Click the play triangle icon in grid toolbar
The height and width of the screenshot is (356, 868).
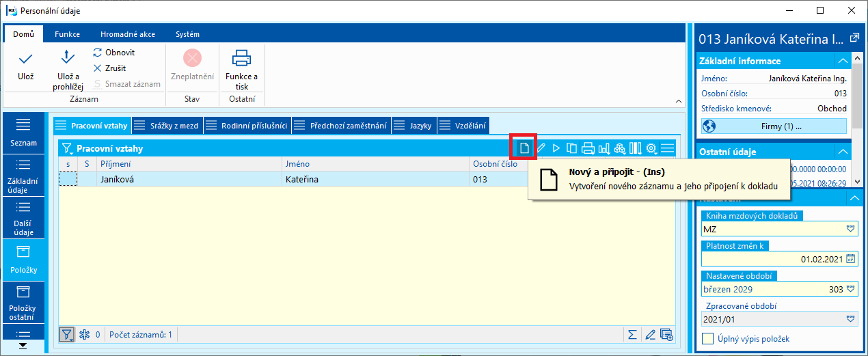tap(556, 148)
